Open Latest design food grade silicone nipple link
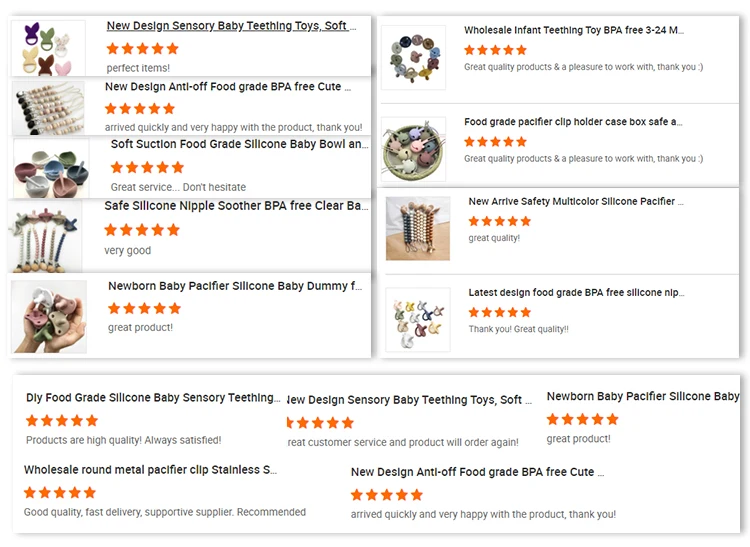Image resolution: width=750 pixels, height=547 pixels. [x=576, y=293]
